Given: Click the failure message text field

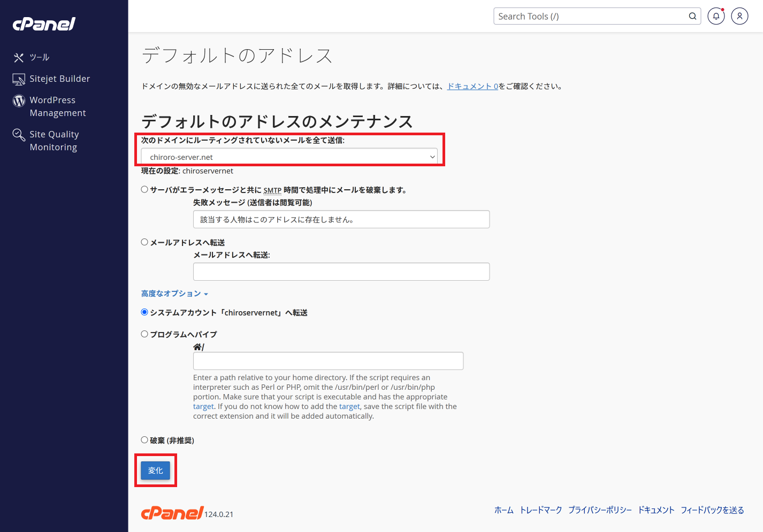Looking at the screenshot, I should 341,219.
